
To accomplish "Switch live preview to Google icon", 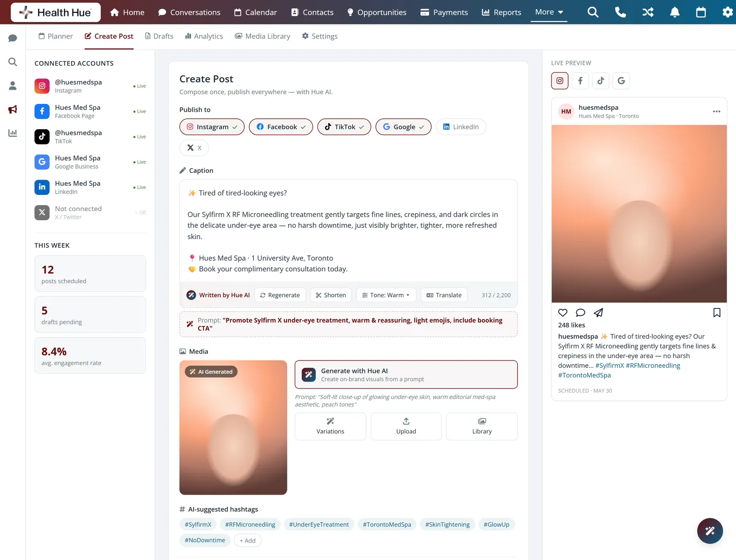I will click(x=621, y=81).
